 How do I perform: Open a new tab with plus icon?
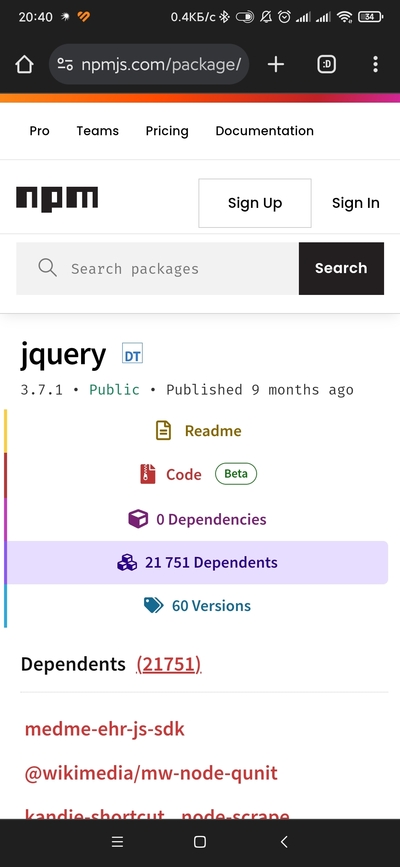pos(276,65)
